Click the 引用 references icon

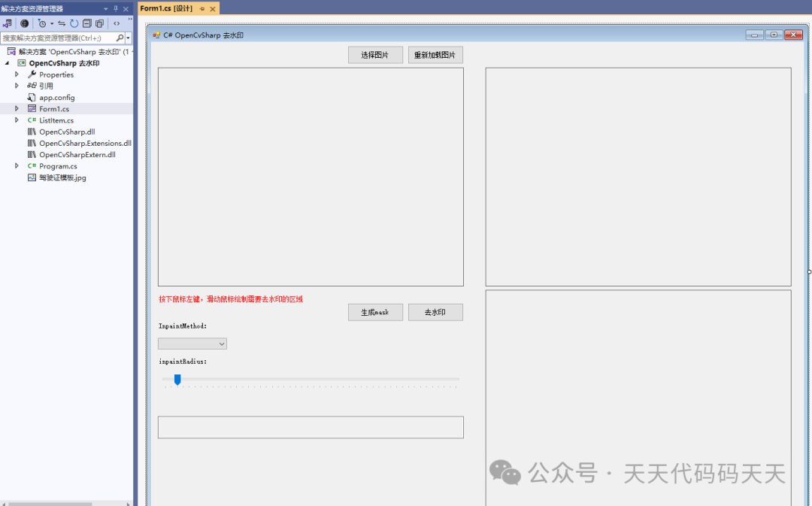(32, 86)
